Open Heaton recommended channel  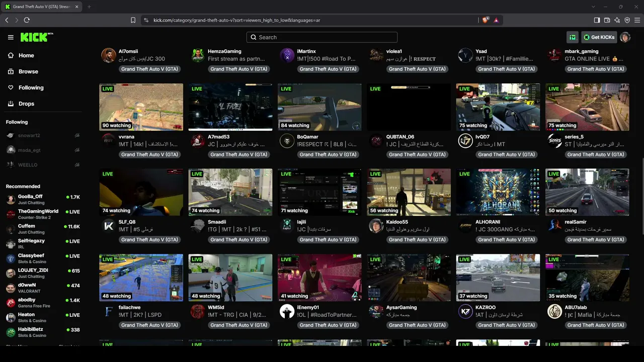pos(43,317)
